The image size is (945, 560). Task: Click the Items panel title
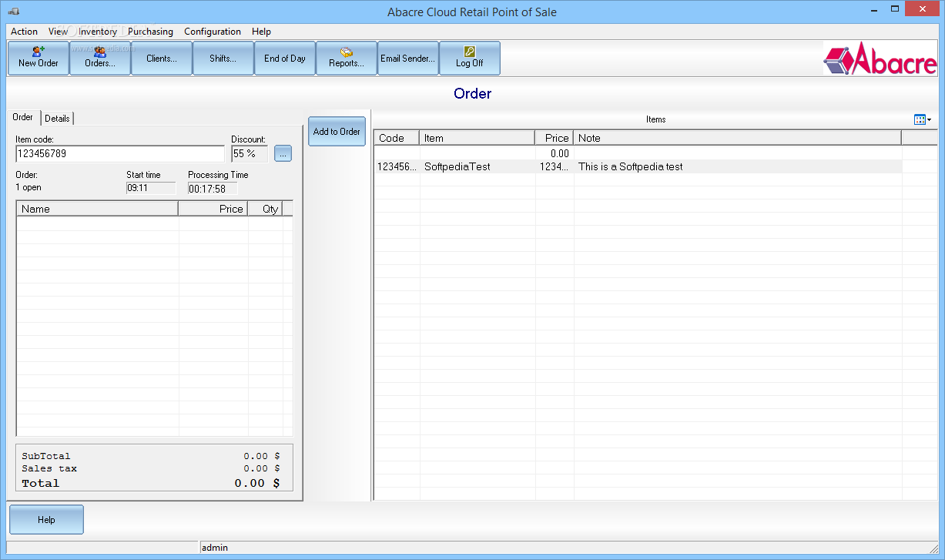click(x=656, y=119)
